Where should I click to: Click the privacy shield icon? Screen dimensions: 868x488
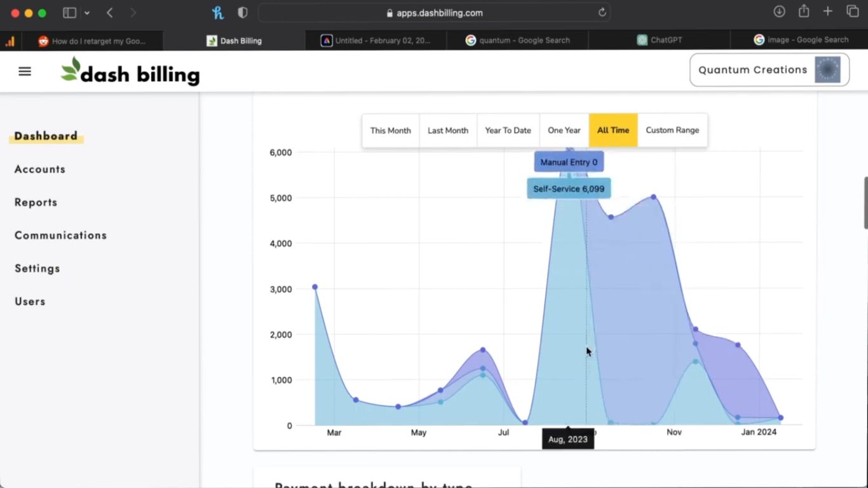tap(242, 13)
